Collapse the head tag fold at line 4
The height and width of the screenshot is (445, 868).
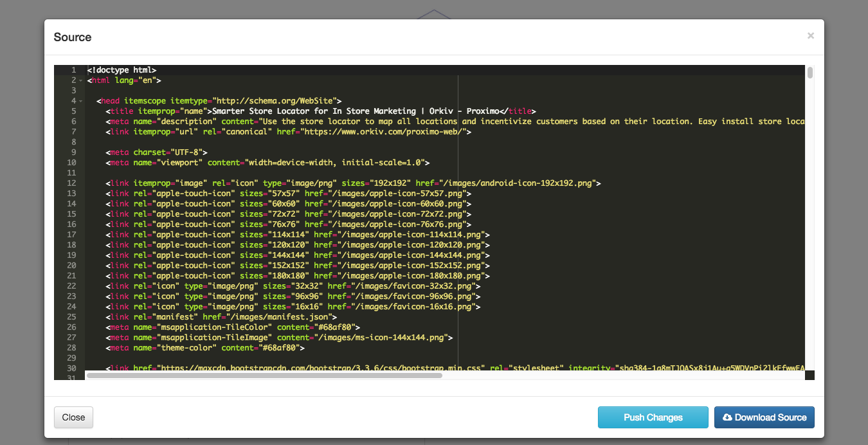click(81, 101)
